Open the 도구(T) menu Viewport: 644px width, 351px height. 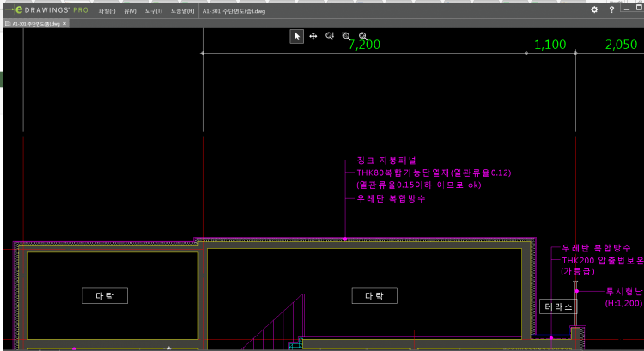click(154, 10)
